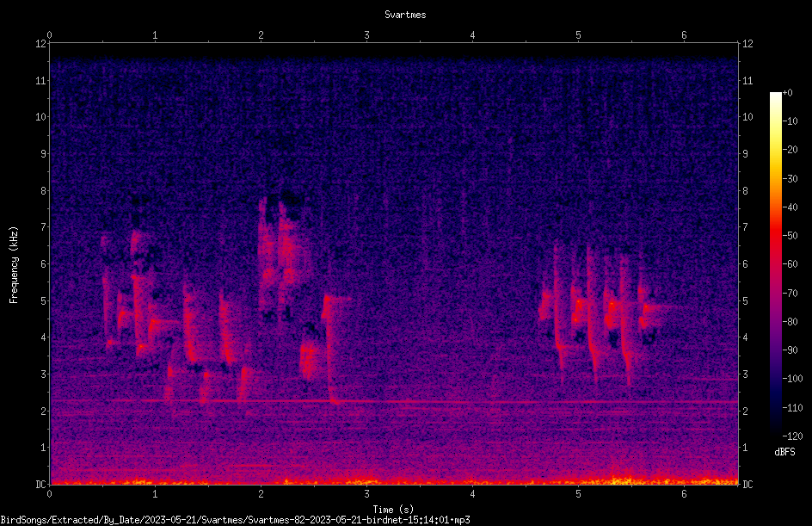The height and width of the screenshot is (526, 812).
Task: Click the Frequency (kHz) axis label
Action: coord(14,265)
